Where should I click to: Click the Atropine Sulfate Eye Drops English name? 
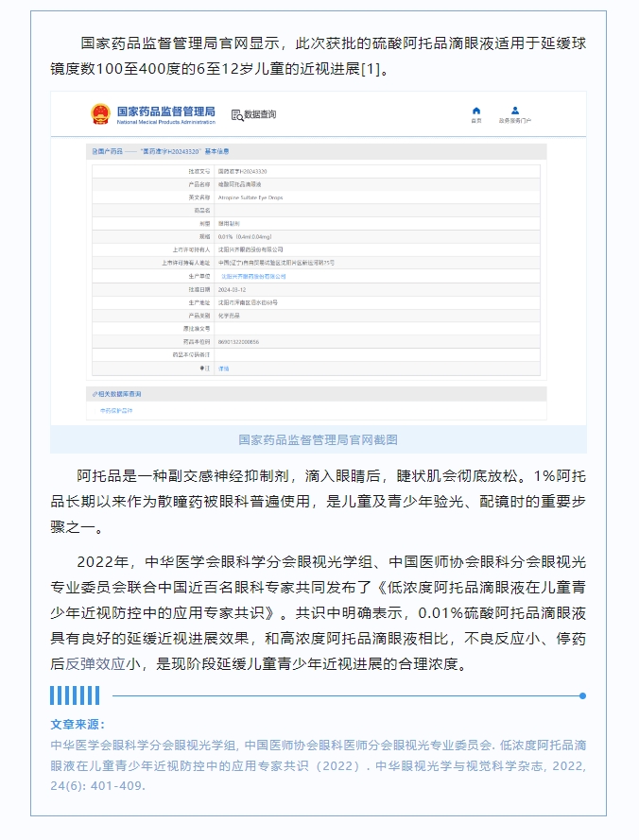click(250, 197)
